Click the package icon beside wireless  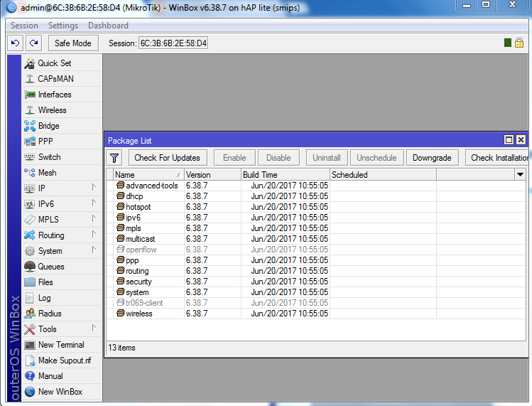pyautogui.click(x=121, y=314)
